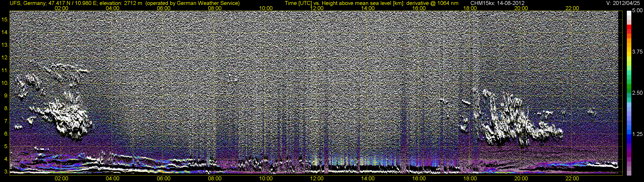
Task: Click the station title 'UFS, Germany; 47.417 N / 10.980 E'
Action: click(x=54, y=3)
